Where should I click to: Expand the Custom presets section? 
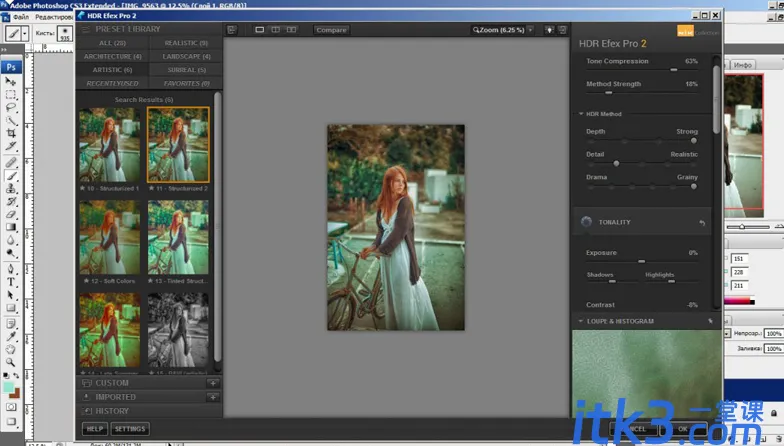[112, 383]
